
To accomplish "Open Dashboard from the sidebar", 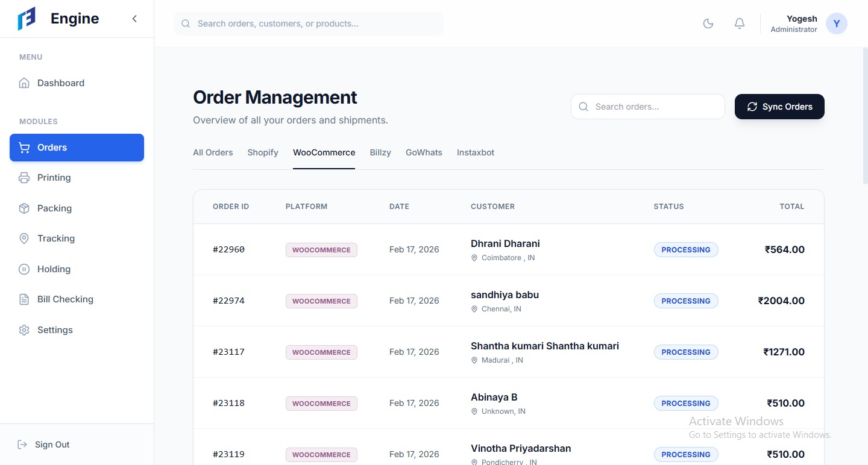I will pos(60,83).
